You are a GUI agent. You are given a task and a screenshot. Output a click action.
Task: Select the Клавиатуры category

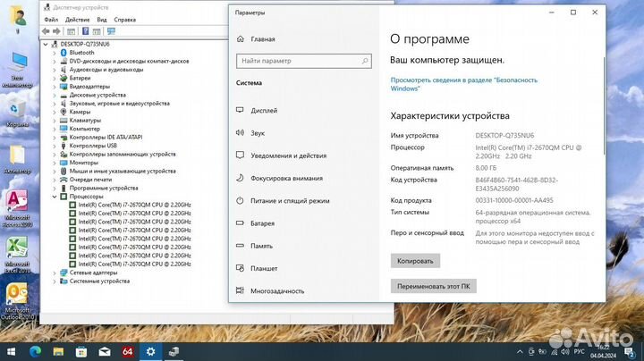click(85, 121)
